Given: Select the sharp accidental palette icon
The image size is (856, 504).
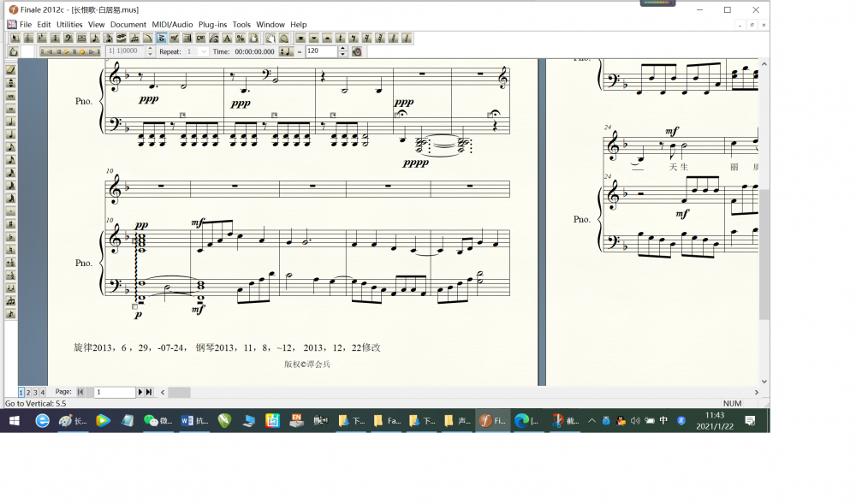Looking at the screenshot, I should pos(11,224).
